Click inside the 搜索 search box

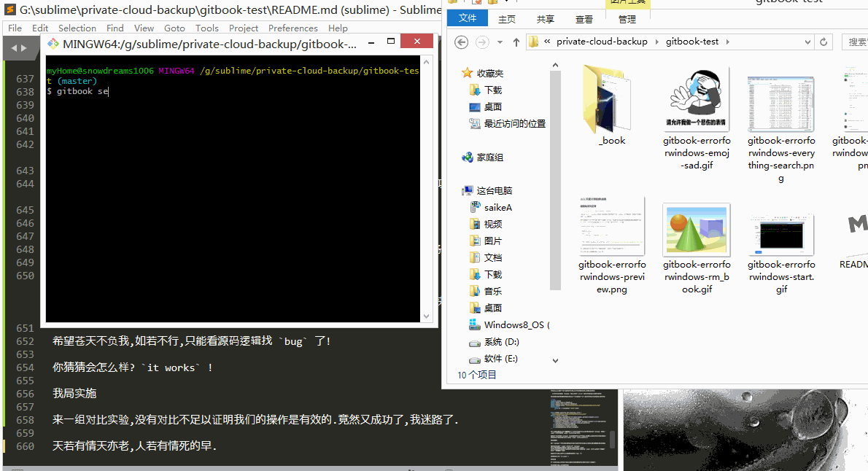pos(856,42)
